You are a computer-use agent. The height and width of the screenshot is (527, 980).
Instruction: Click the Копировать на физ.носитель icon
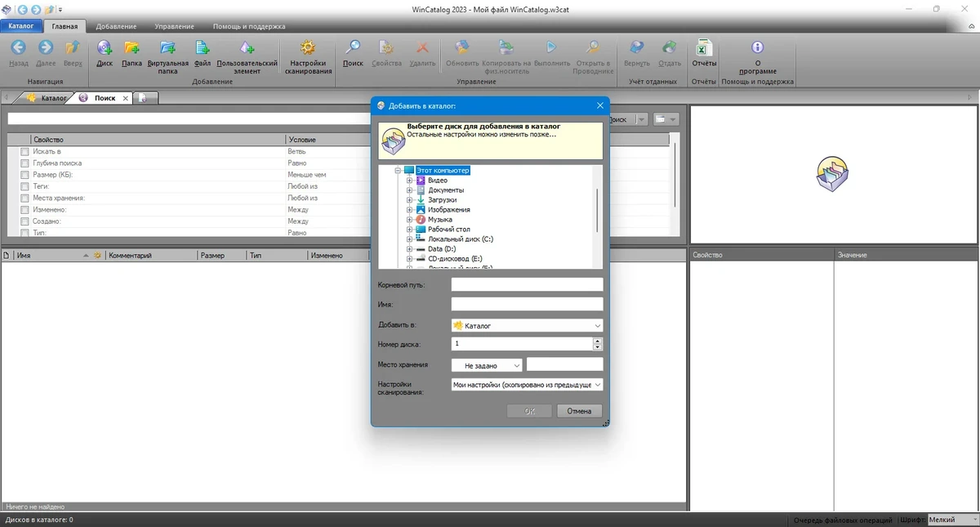click(506, 47)
